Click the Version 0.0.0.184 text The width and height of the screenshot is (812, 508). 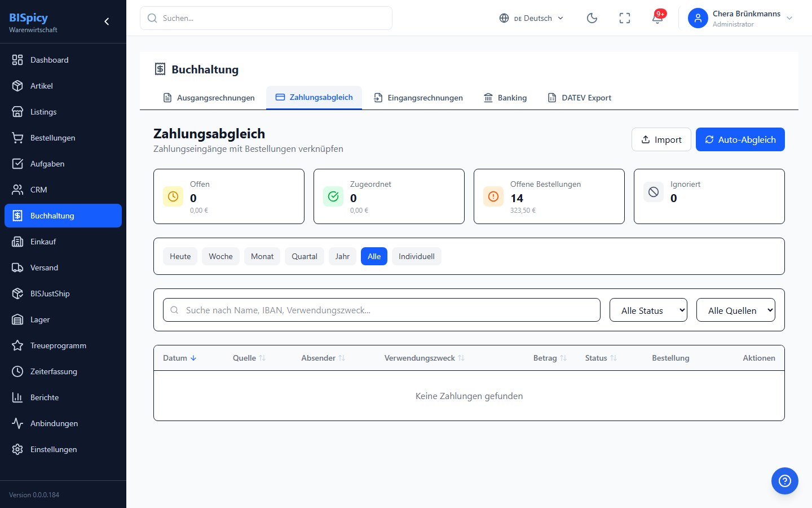(34, 495)
